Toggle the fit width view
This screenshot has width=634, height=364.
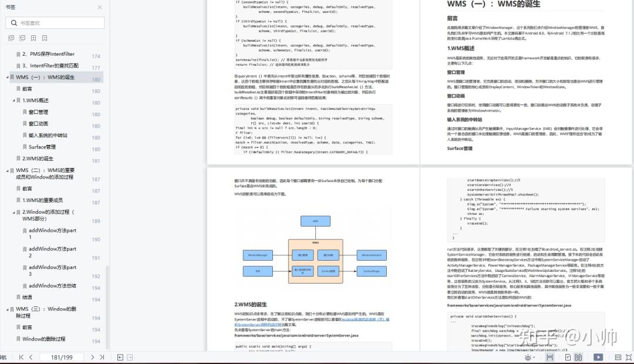549,356
